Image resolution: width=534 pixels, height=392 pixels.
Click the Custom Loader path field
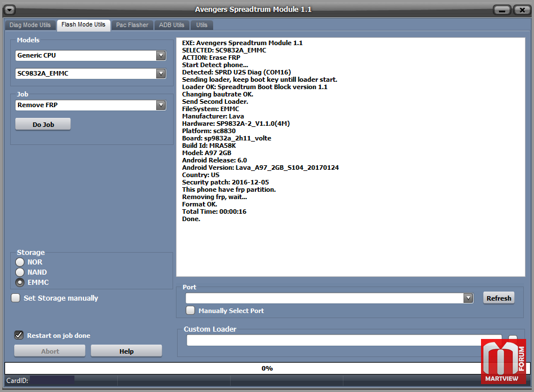pyautogui.click(x=344, y=340)
